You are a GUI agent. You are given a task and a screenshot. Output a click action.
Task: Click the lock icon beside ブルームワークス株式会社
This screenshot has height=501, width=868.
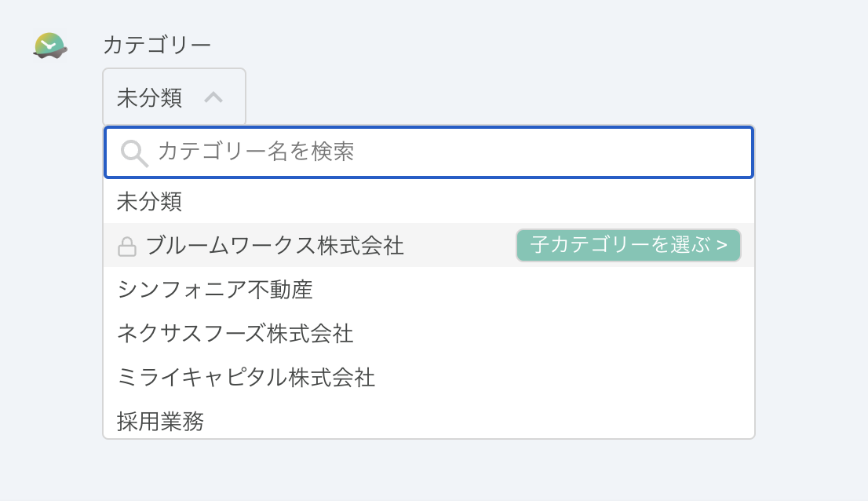tap(129, 245)
